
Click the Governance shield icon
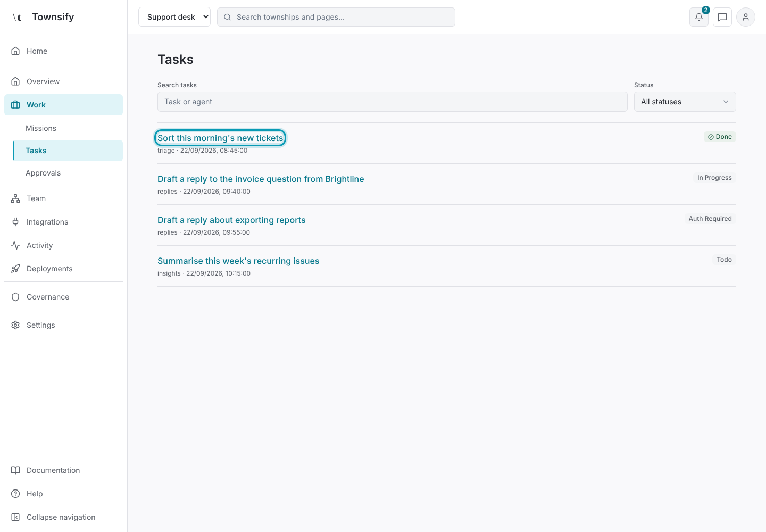pyautogui.click(x=15, y=297)
